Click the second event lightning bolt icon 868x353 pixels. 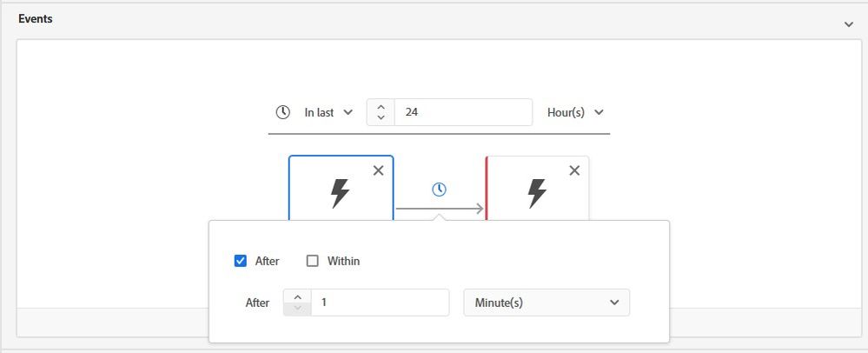click(538, 193)
